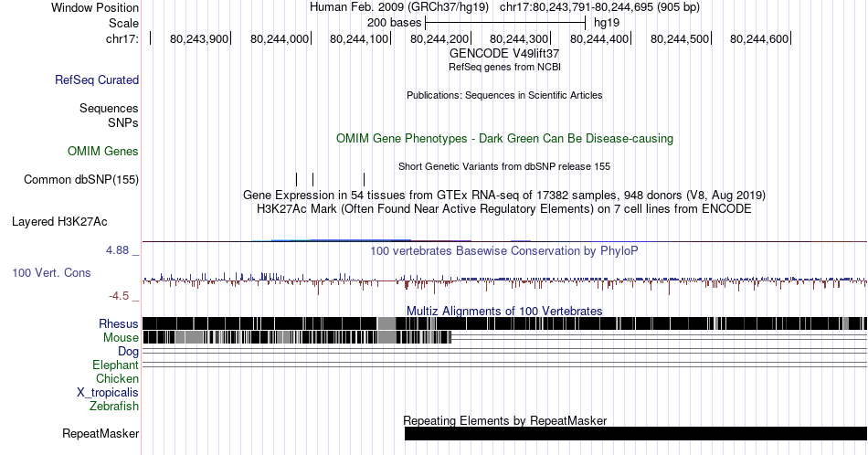Click the chr17: ruler label
This screenshot has width=868, height=455.
(x=122, y=38)
